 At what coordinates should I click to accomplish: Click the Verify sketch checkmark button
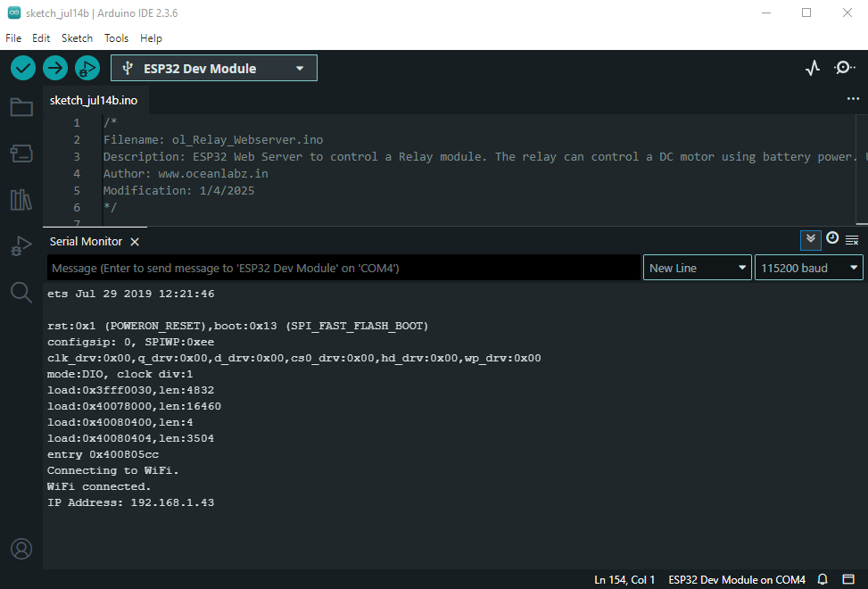point(23,68)
